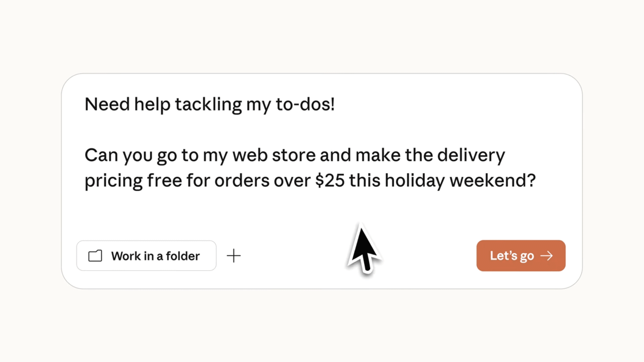Set the caret on the word "to-dos!"
644x362 pixels.
click(x=305, y=104)
